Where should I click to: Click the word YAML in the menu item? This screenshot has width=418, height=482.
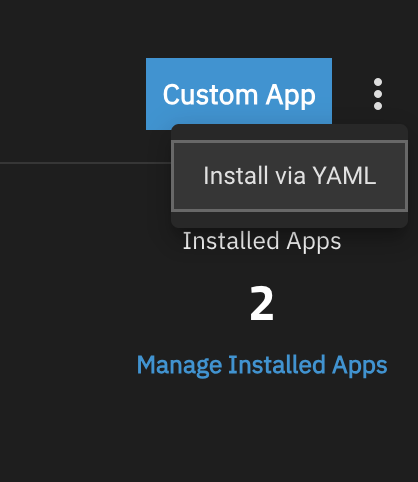click(x=344, y=175)
